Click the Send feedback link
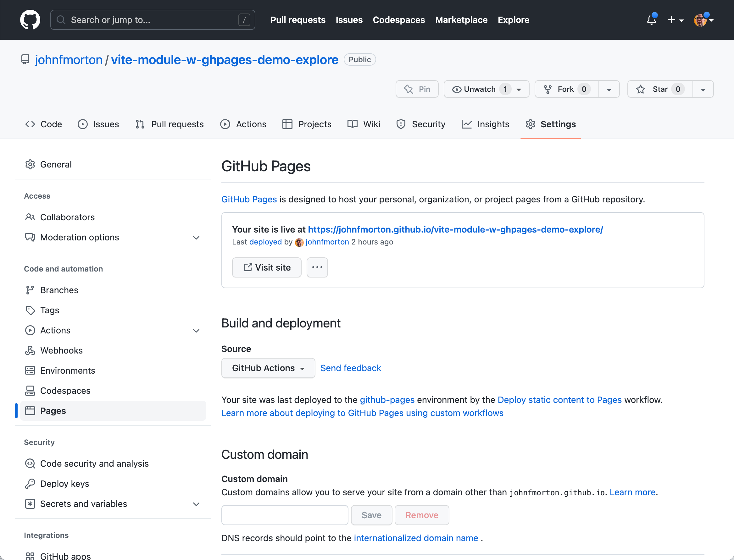Image resolution: width=734 pixels, height=560 pixels. (x=351, y=368)
